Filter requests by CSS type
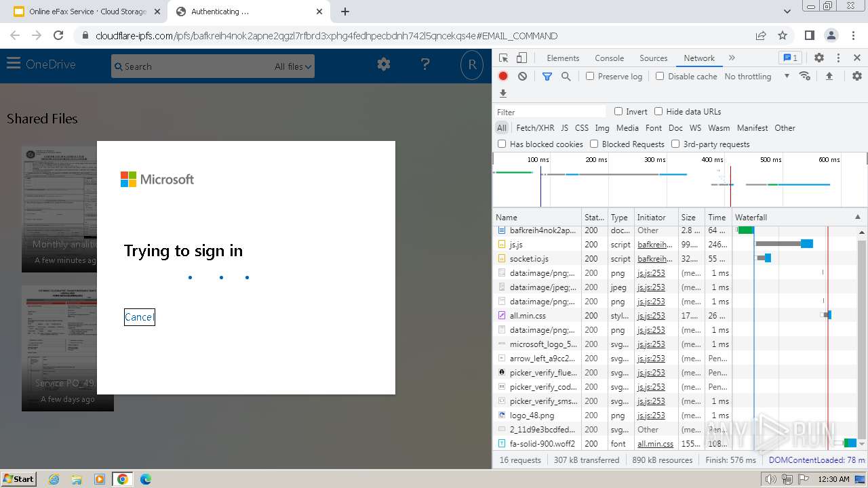868x488 pixels. pyautogui.click(x=582, y=128)
